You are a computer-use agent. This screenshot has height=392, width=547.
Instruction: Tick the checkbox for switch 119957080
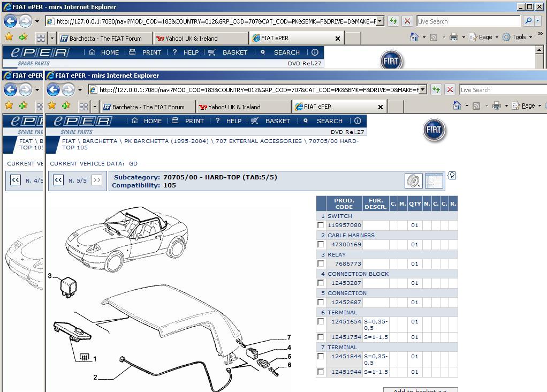(321, 225)
